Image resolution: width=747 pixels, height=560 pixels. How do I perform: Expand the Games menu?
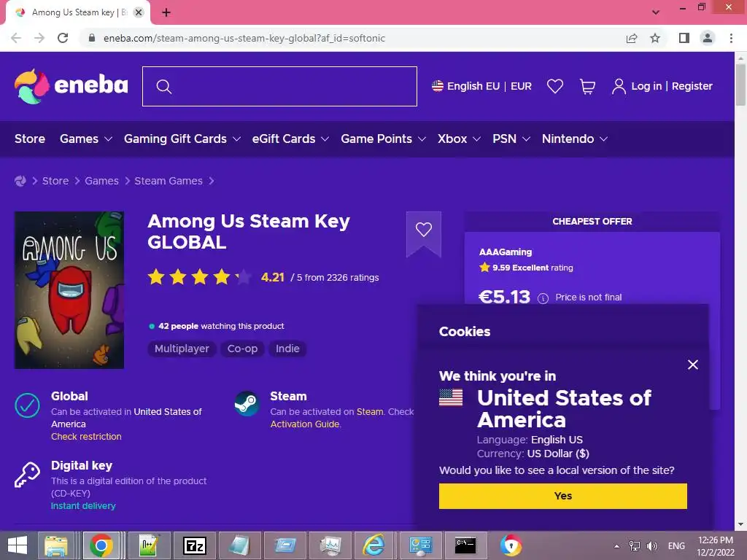(86, 139)
